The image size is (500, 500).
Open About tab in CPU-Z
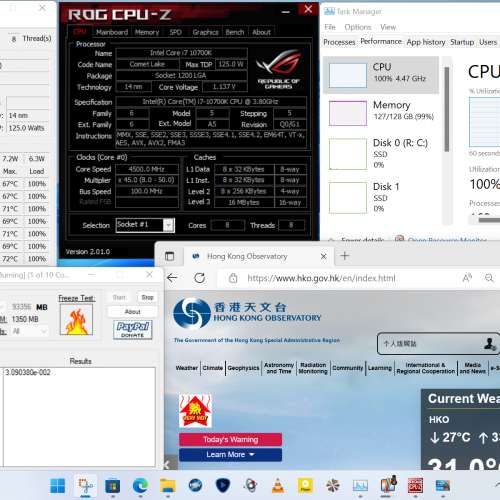(x=261, y=32)
